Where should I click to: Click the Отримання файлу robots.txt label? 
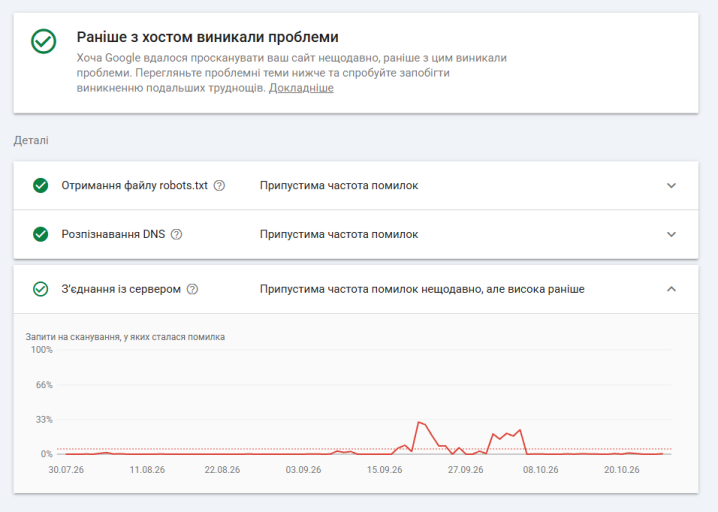click(x=135, y=185)
